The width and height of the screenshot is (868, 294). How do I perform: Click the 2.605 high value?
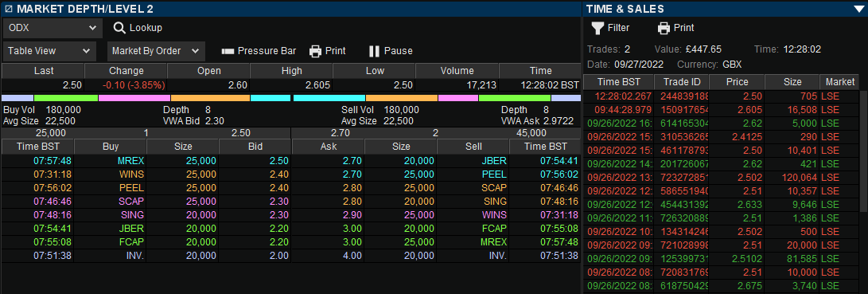click(x=317, y=85)
